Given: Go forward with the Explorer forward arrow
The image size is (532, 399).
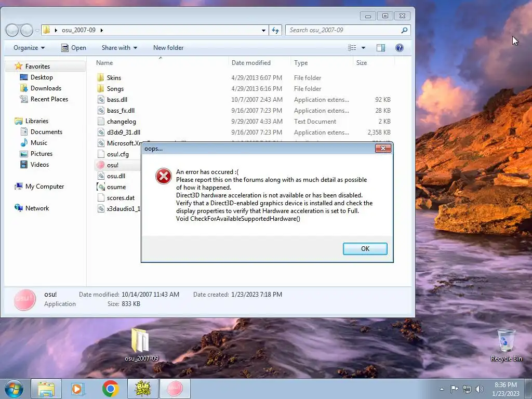Looking at the screenshot, I should tap(26, 30).
